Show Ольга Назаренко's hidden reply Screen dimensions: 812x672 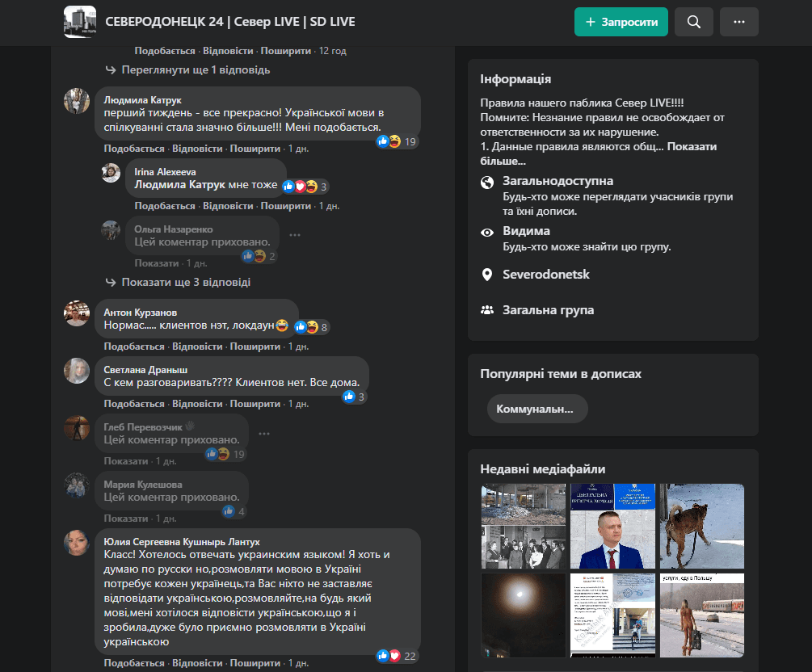pos(157,263)
